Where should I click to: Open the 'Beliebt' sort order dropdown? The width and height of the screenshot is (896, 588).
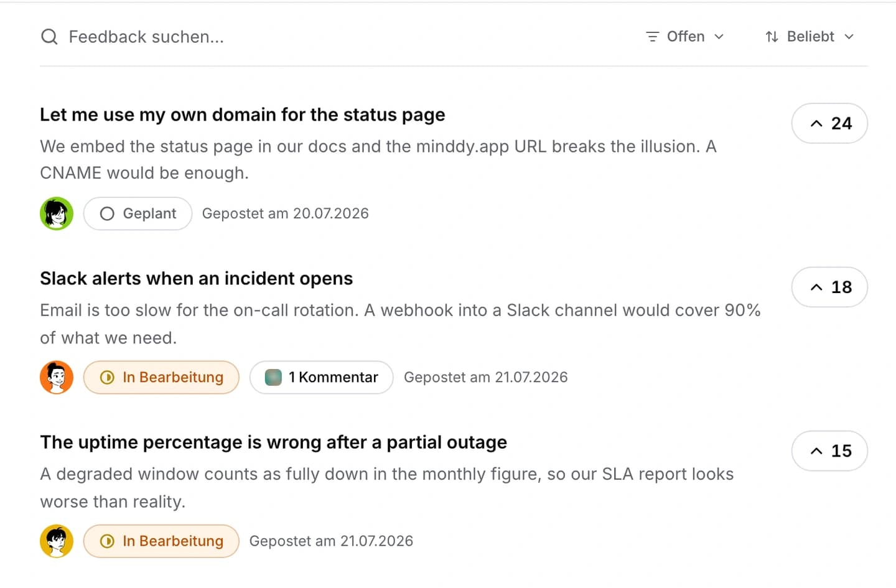point(810,37)
